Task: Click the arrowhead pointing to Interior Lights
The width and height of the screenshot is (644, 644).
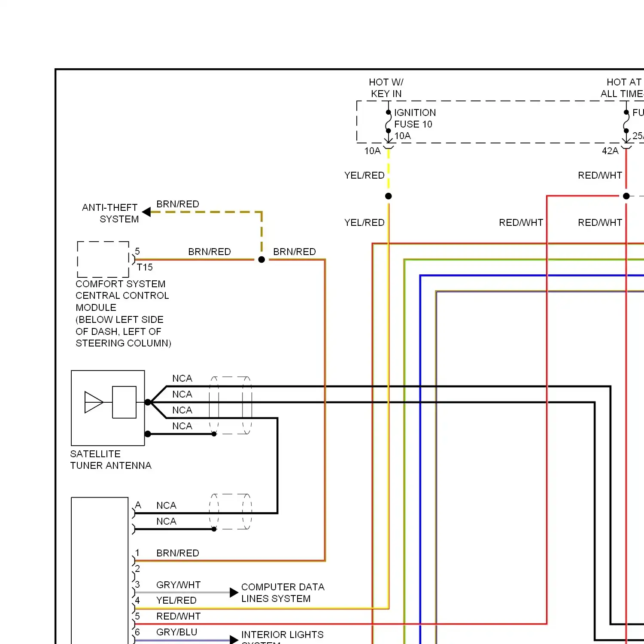Action: (x=234, y=640)
